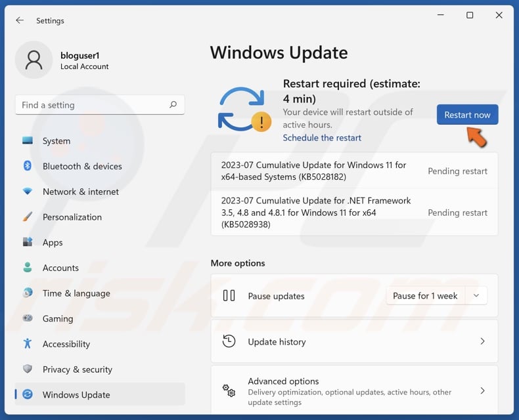
Task: Select Apps in the sidebar
Action: point(100,242)
